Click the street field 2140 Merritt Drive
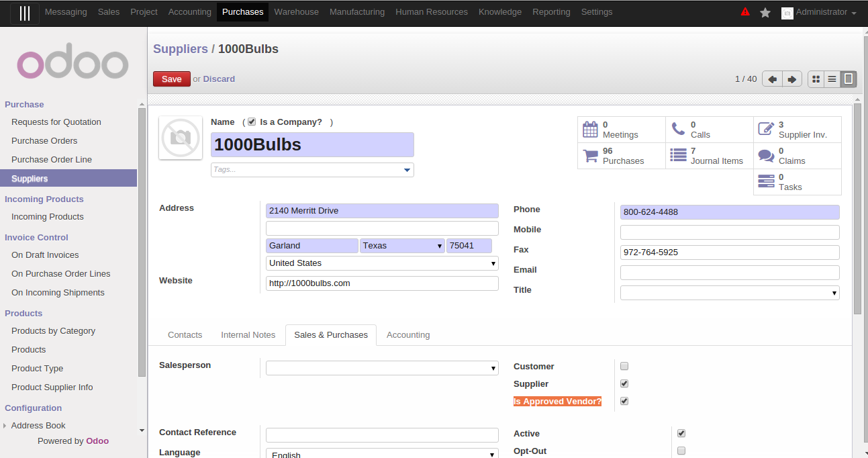The width and height of the screenshot is (868, 458). tap(382, 211)
